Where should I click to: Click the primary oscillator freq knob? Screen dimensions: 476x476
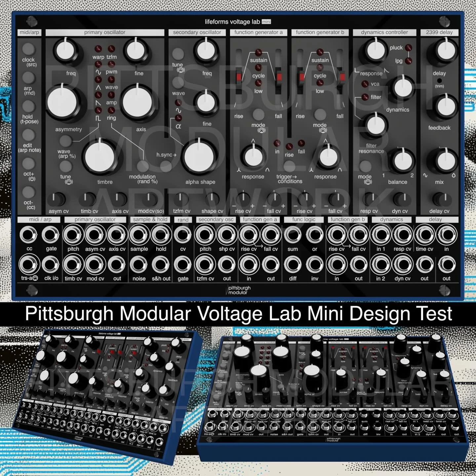(x=65, y=51)
